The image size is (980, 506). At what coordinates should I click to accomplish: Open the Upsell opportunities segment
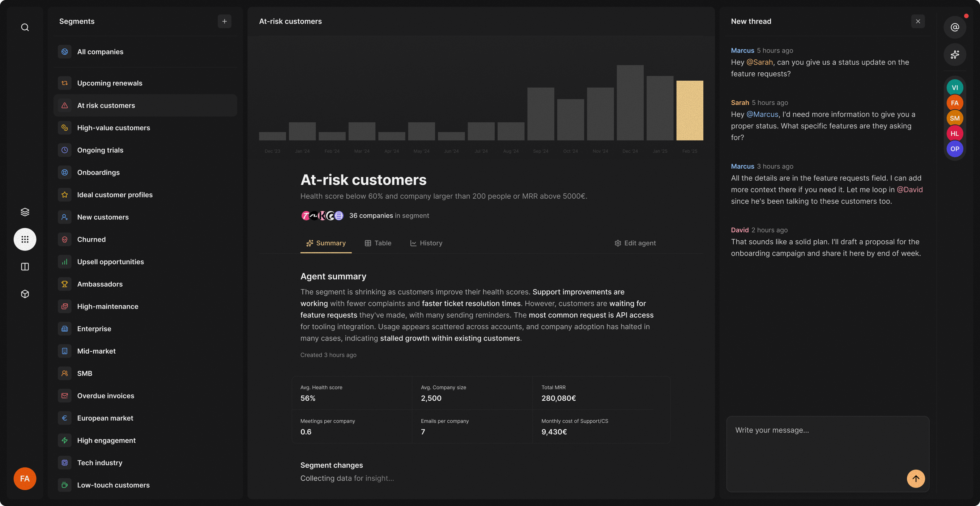pos(110,262)
